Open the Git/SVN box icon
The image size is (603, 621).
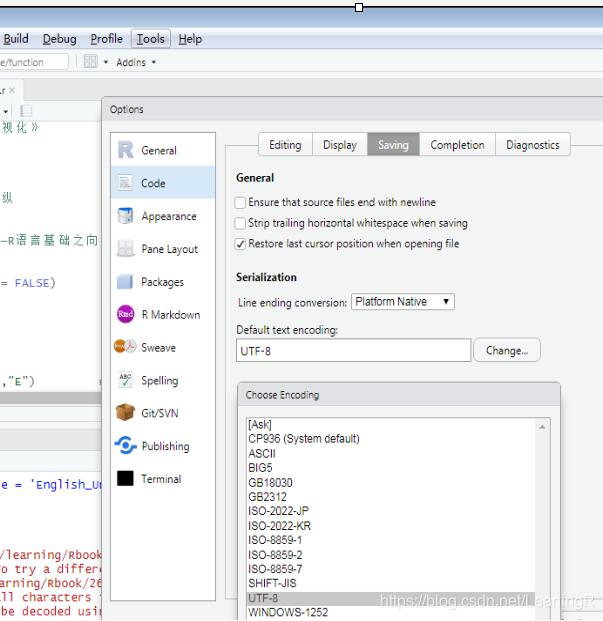(125, 413)
